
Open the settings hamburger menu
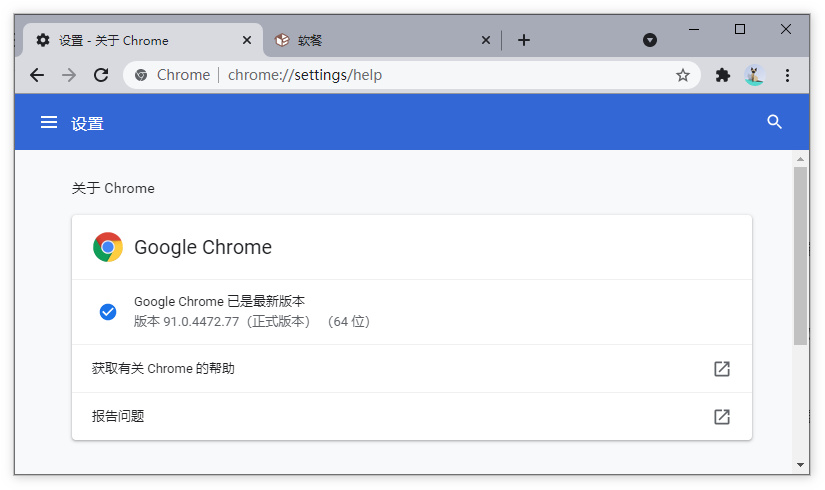48,122
